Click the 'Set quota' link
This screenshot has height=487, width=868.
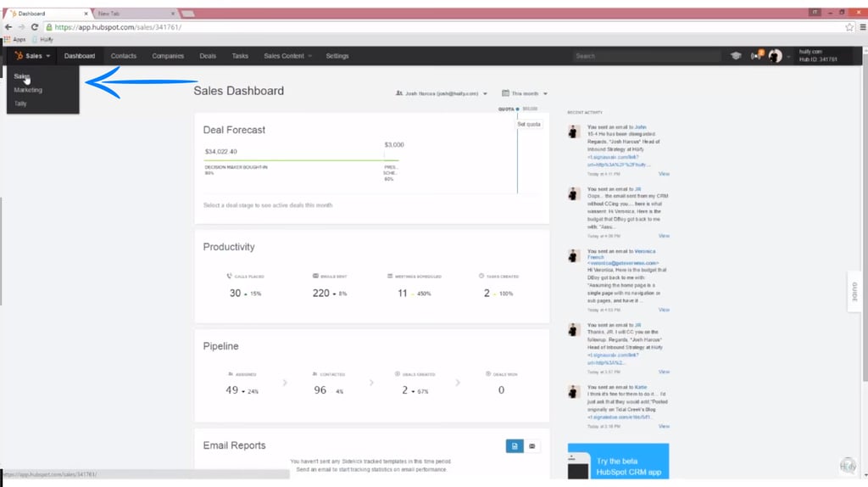click(529, 124)
